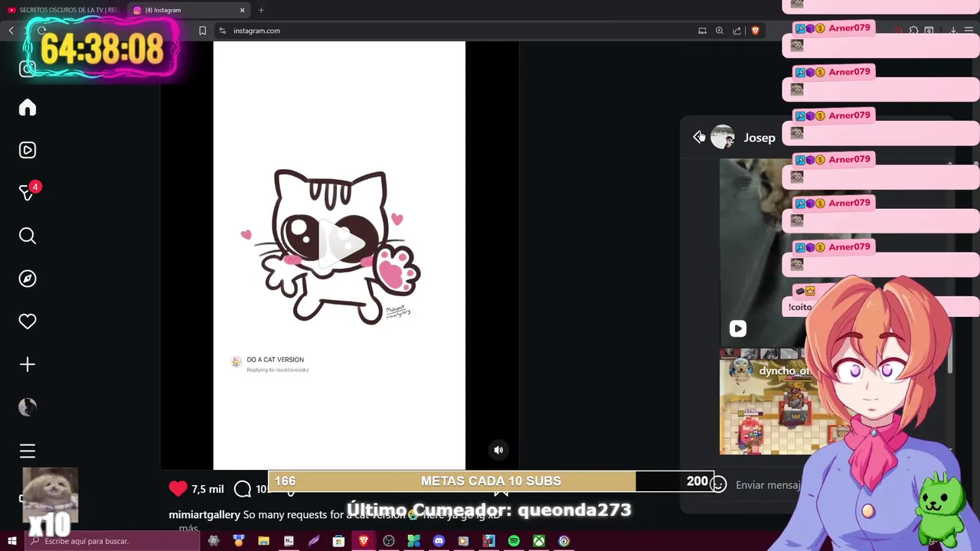This screenshot has height=551, width=980.
Task: Open Instagram Home from sidebar
Action: (x=28, y=108)
